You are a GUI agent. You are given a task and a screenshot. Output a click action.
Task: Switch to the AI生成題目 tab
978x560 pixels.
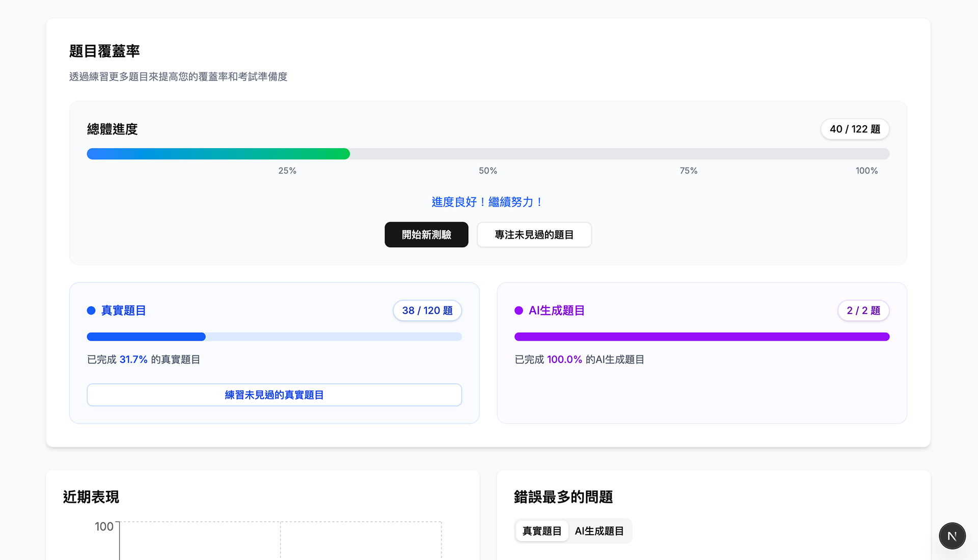point(599,531)
